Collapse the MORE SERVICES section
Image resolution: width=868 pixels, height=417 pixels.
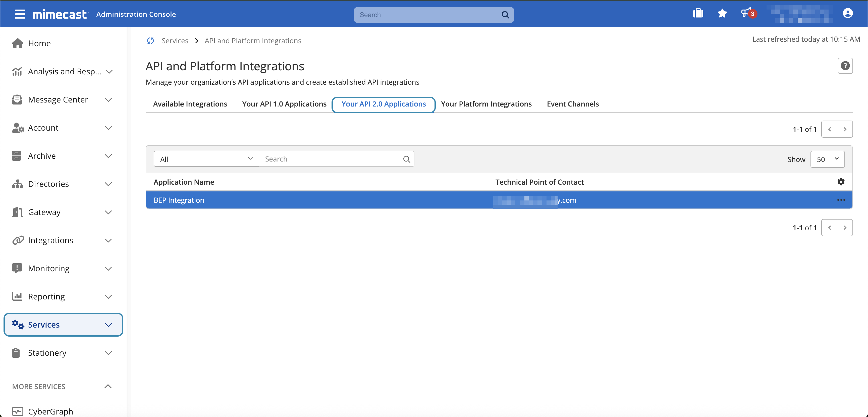point(108,386)
